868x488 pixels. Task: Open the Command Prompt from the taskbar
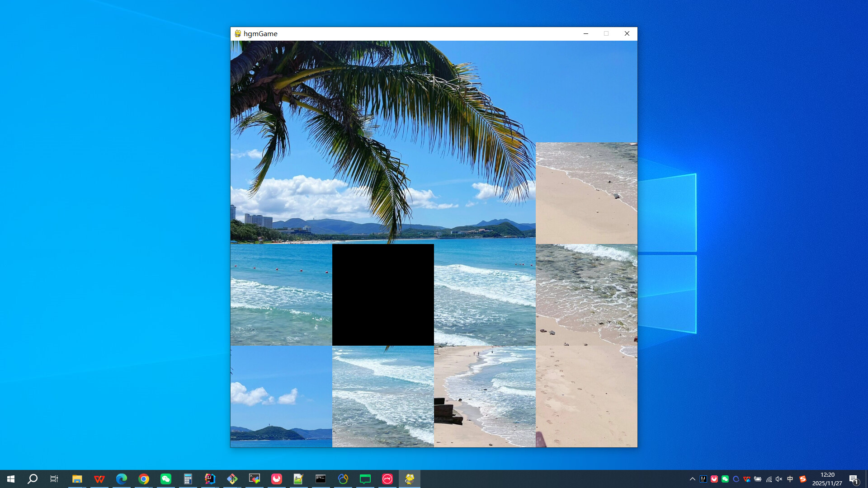pos(321,479)
